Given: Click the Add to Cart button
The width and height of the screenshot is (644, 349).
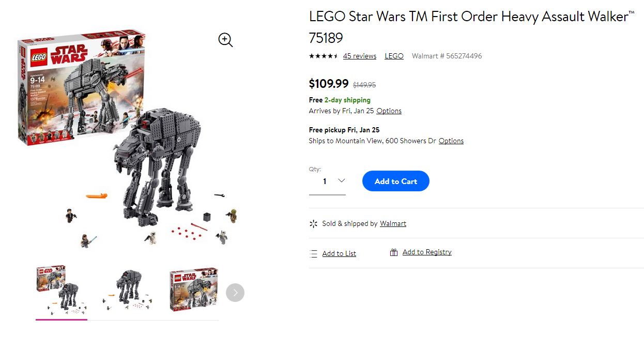Looking at the screenshot, I should [395, 181].
